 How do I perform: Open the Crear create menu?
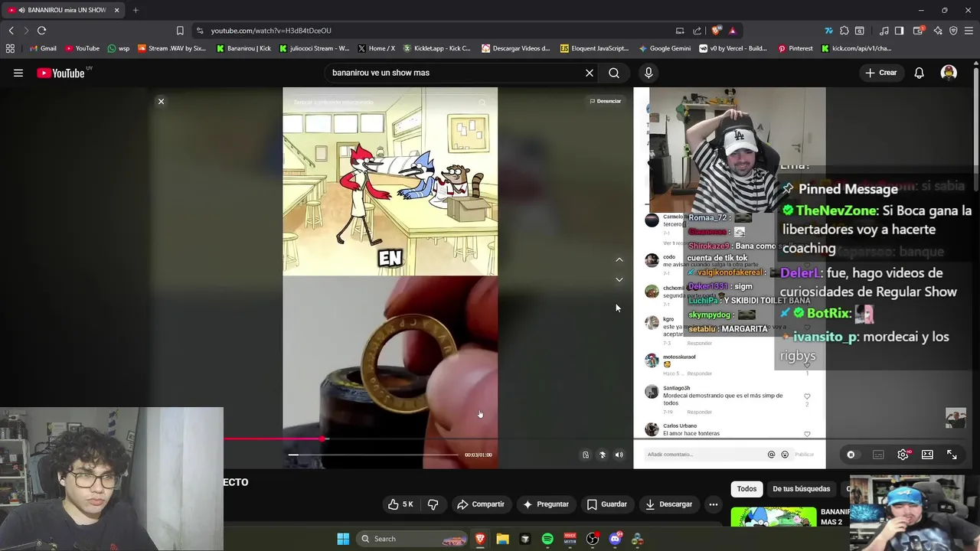click(880, 73)
